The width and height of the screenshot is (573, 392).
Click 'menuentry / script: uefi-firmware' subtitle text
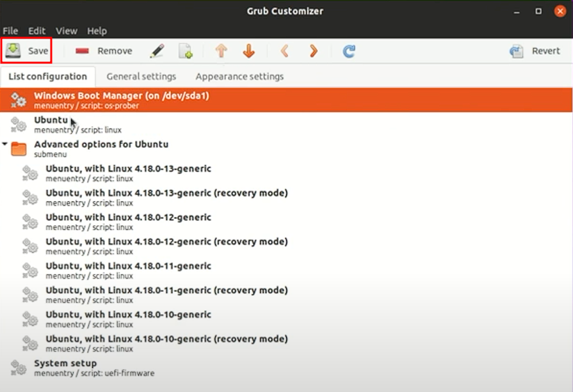94,373
